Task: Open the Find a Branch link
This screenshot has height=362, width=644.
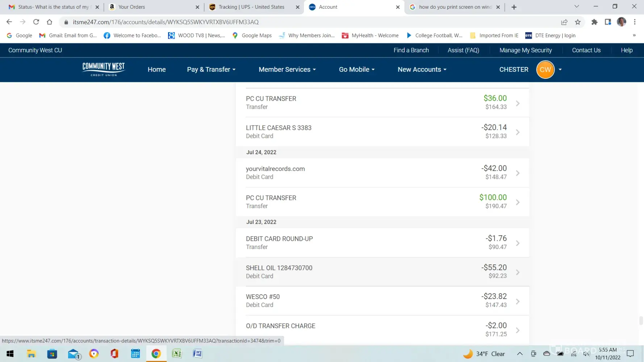Action: click(411, 50)
